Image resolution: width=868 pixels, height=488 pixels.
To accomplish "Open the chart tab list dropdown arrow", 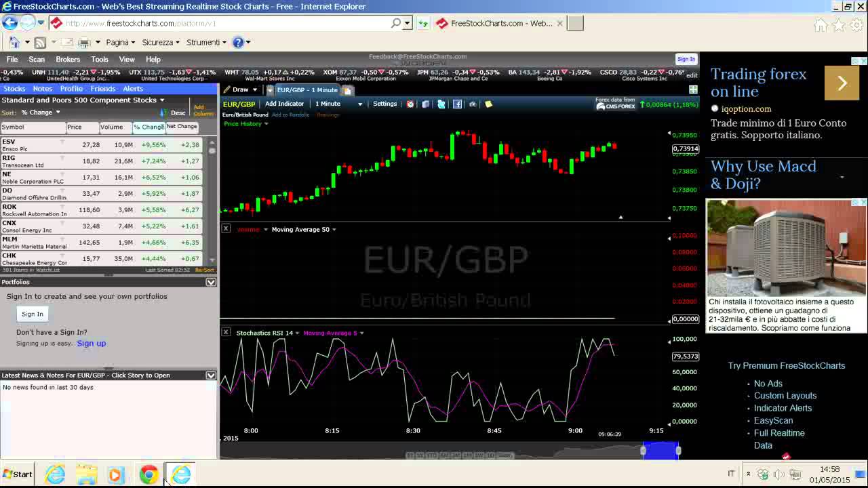I will tap(269, 89).
